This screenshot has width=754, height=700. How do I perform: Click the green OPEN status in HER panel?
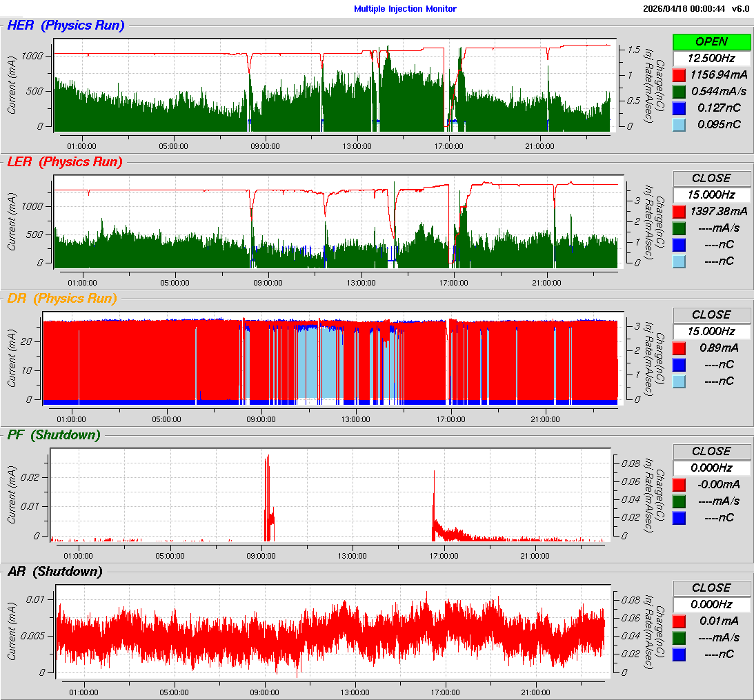tap(711, 42)
